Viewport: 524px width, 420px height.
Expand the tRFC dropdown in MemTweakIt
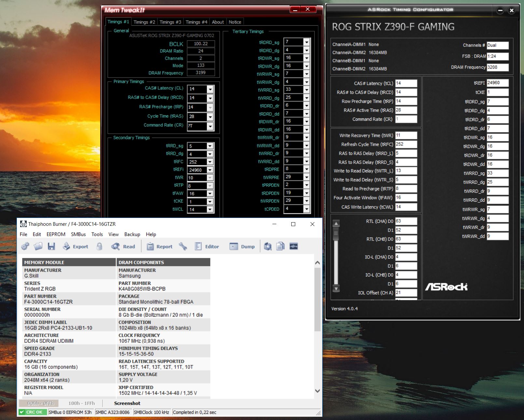tap(210, 162)
